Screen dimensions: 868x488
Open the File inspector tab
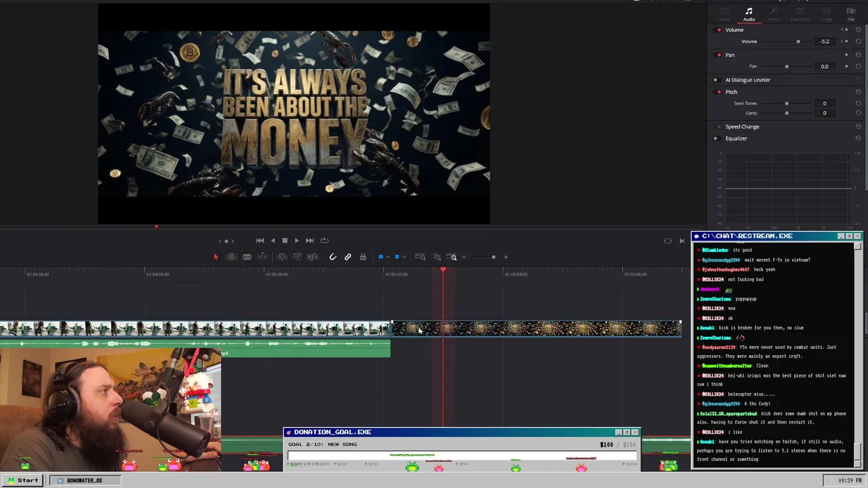tap(851, 14)
